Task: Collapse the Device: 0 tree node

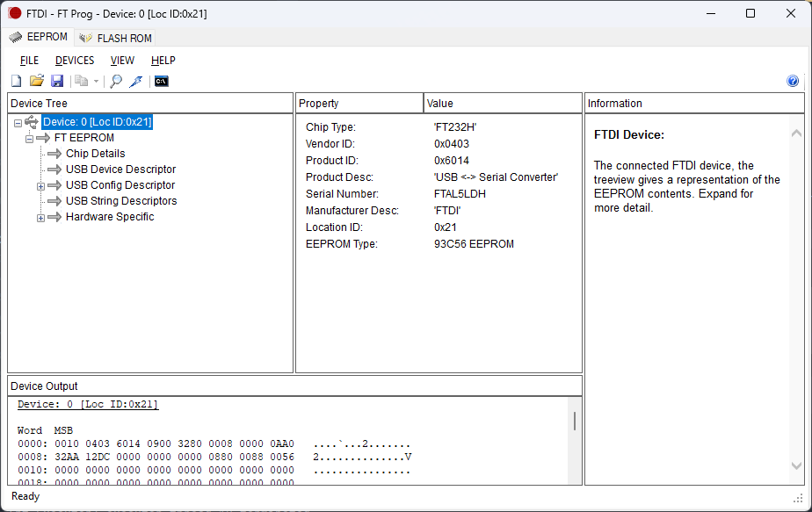Action: 18,123
